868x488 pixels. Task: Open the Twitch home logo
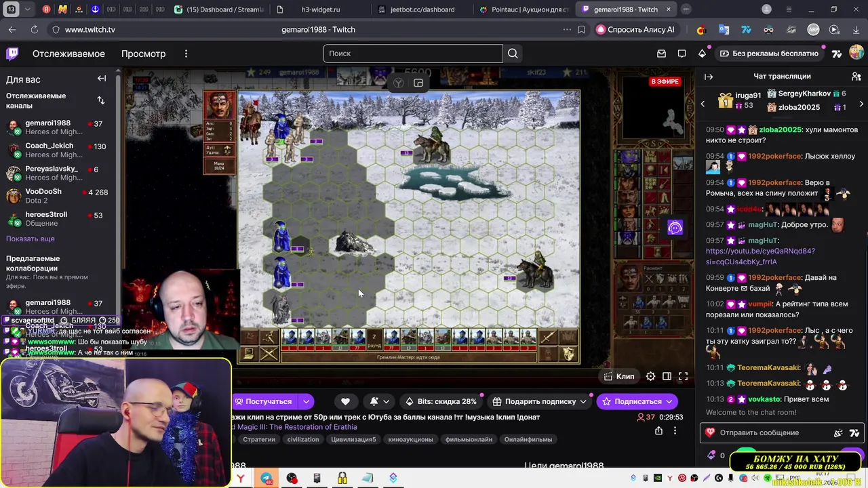[12, 54]
